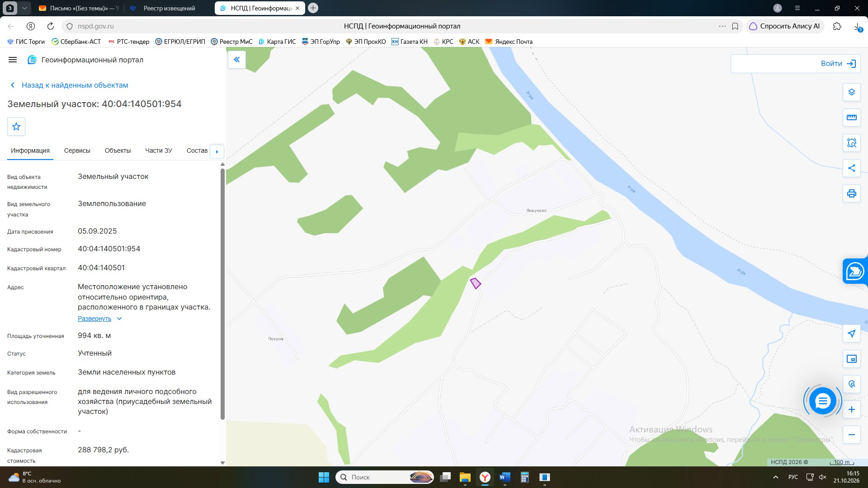Activate the area search selection tool
This screenshot has width=868, height=488.
851,143
